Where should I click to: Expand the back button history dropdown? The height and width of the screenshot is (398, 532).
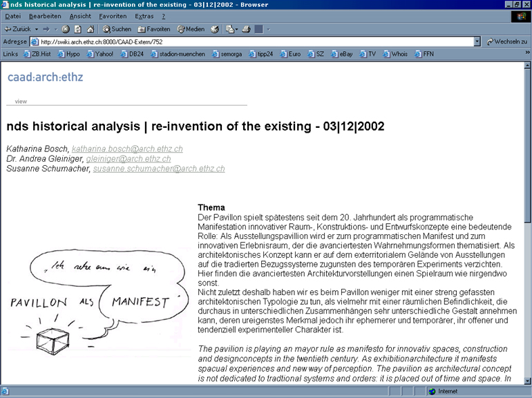[36, 29]
